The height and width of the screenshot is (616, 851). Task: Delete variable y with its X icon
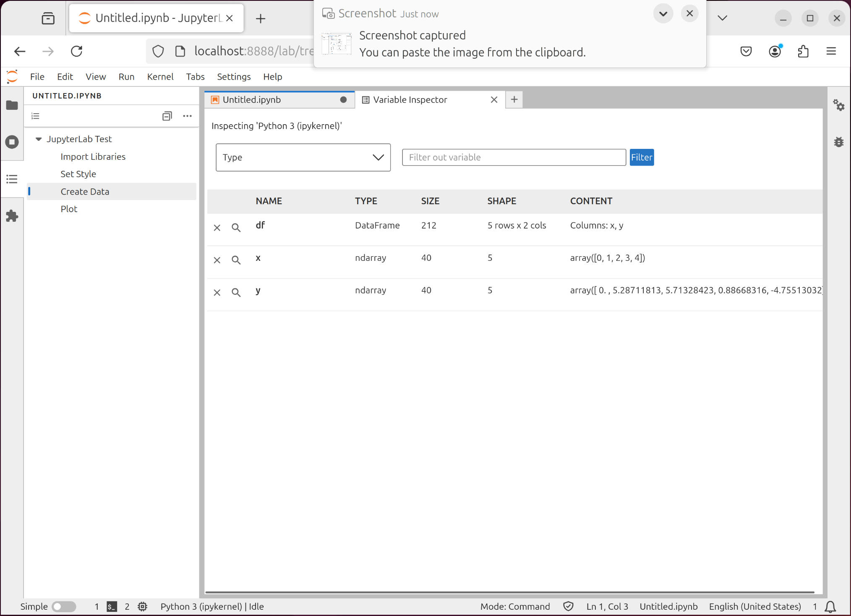(217, 293)
